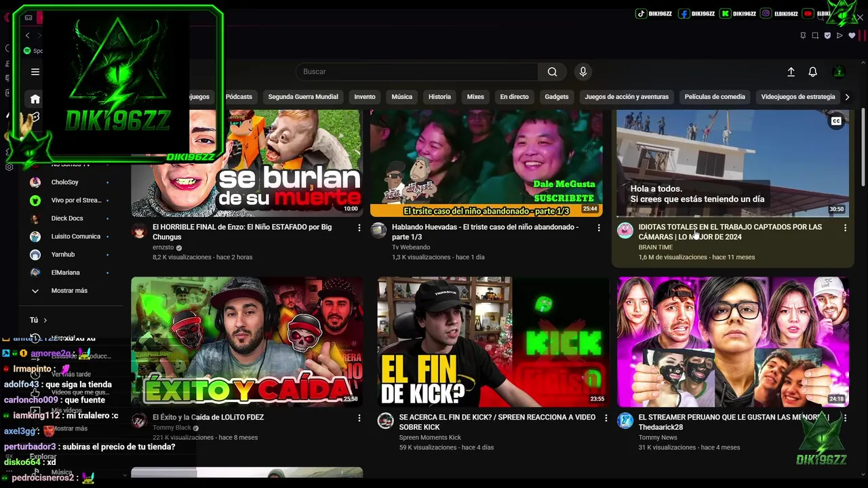This screenshot has height=488, width=868.
Task: Click the Tv Webeando channel avatar
Action: (x=378, y=230)
